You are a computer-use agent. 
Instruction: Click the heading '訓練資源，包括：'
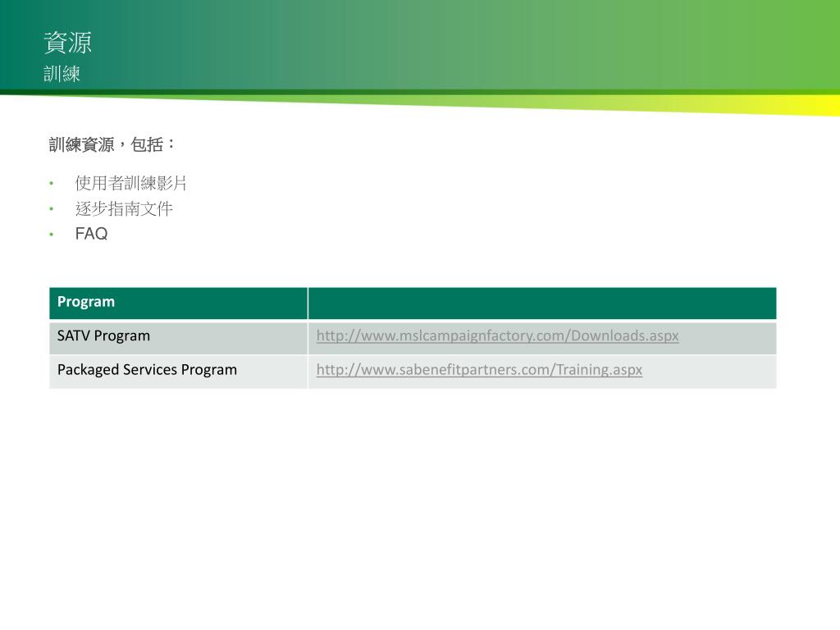click(112, 144)
